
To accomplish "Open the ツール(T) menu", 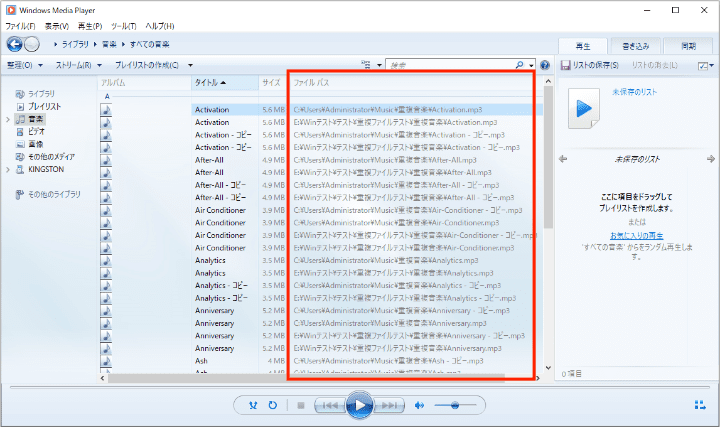I will [x=124, y=26].
